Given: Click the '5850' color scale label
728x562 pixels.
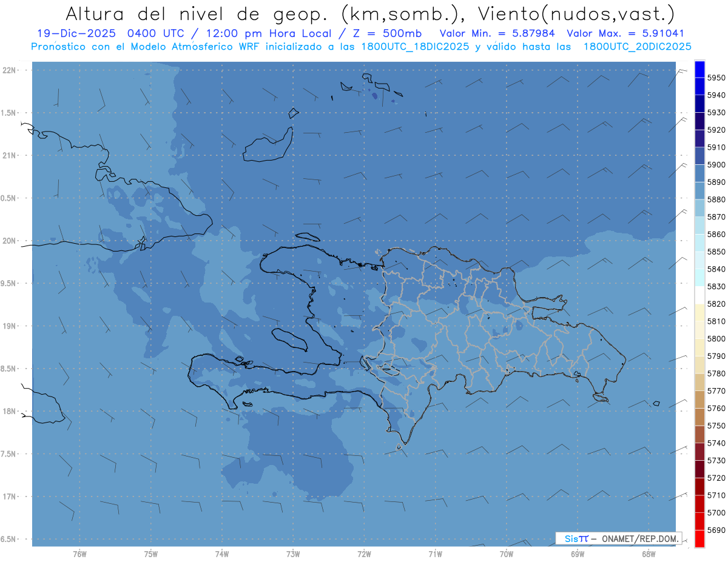Looking at the screenshot, I should 716,252.
